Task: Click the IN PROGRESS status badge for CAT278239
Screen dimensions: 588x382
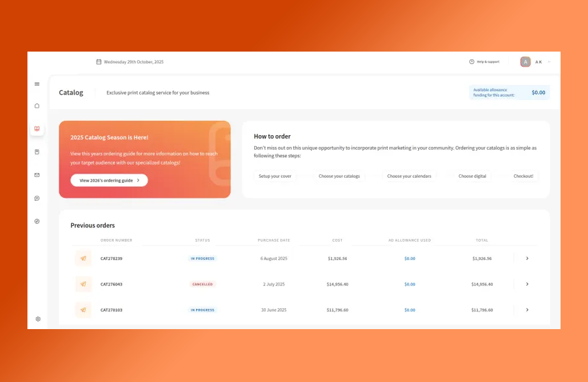Action: coord(203,258)
